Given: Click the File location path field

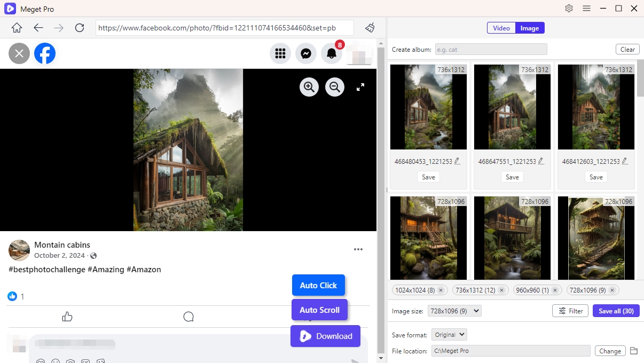Looking at the screenshot, I should click(x=511, y=351).
